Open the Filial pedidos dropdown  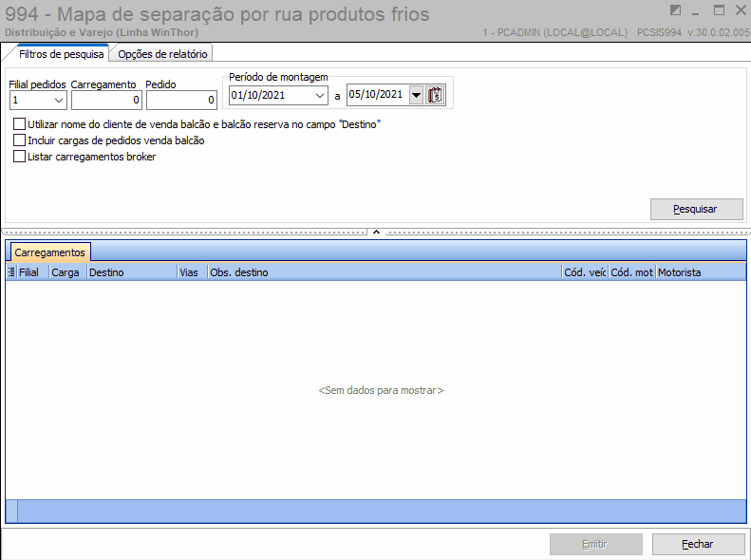tap(59, 100)
